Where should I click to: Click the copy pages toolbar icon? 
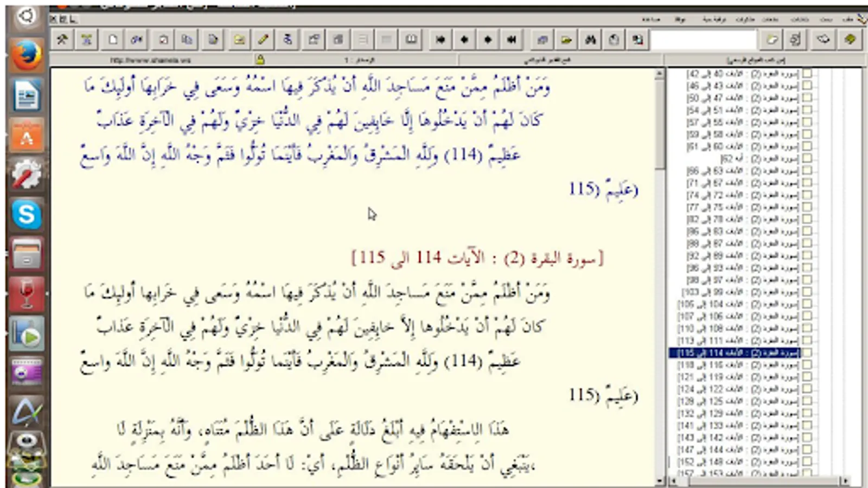coord(187,40)
